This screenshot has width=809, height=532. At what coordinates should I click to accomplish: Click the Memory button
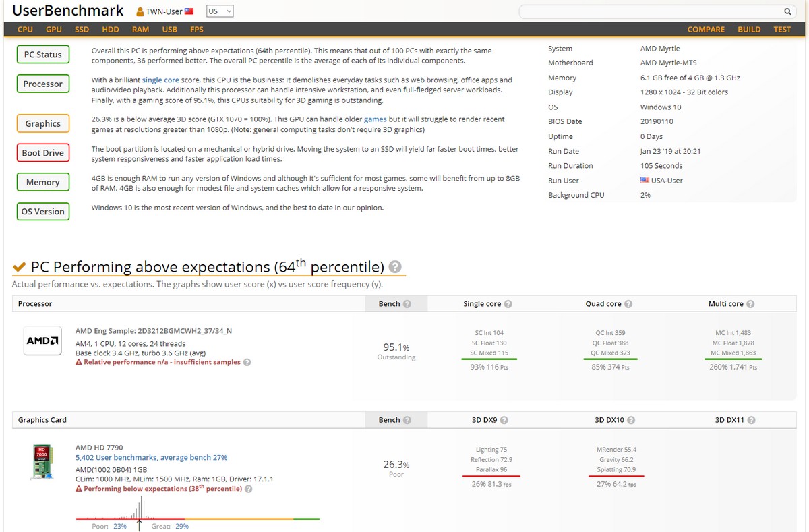(43, 182)
